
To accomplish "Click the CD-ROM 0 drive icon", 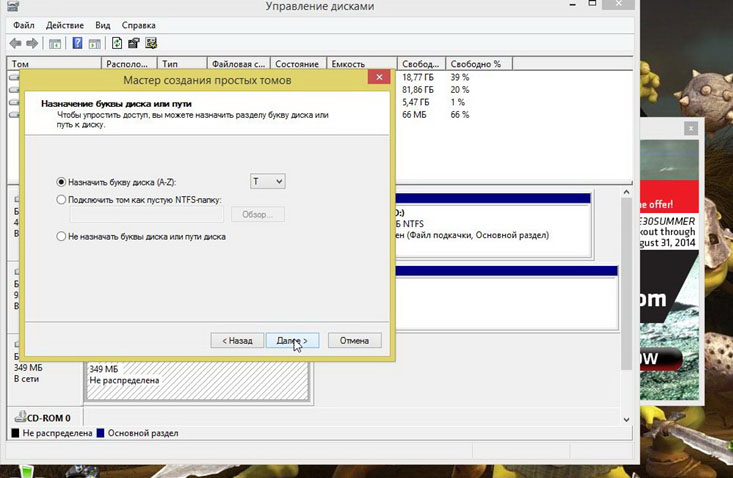I will pyautogui.click(x=20, y=416).
